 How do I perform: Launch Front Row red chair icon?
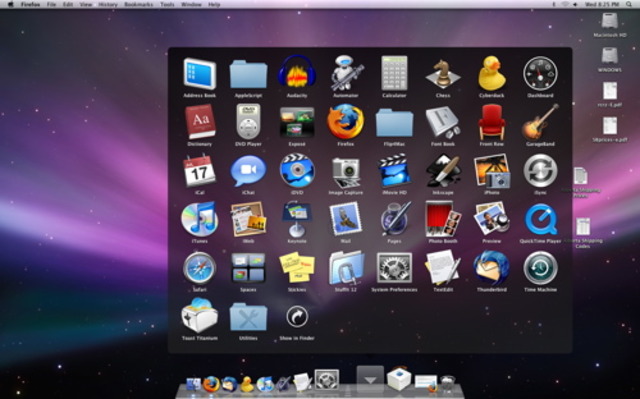click(x=492, y=122)
